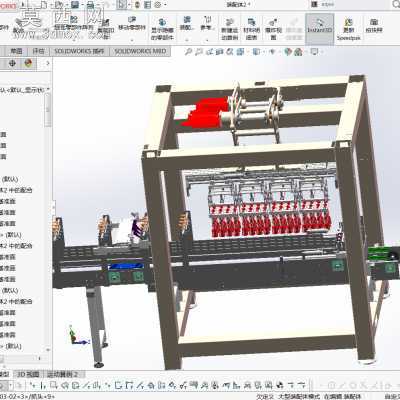
Task: Click Apply Scene icon
Action: point(298,52)
